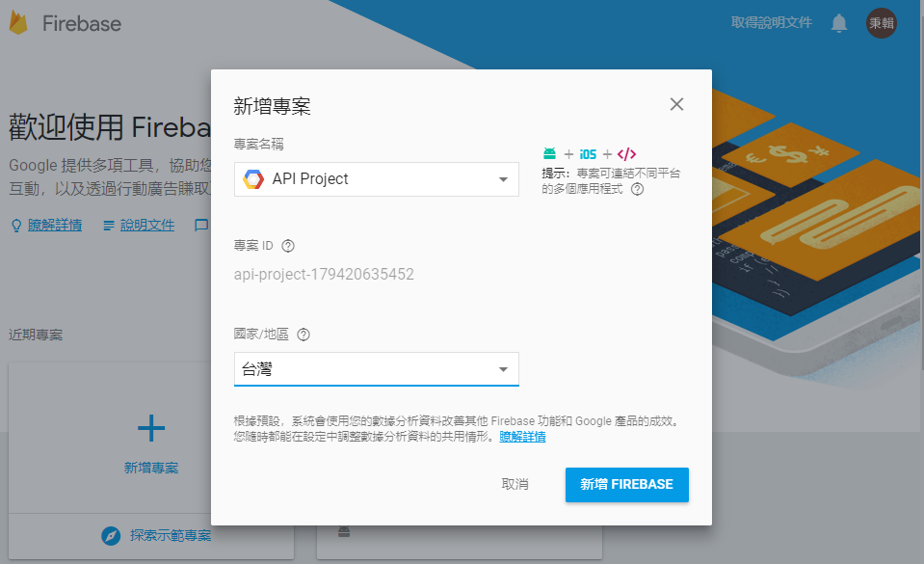Click the web code brackets icon
This screenshot has width=924, height=564.
click(626, 154)
